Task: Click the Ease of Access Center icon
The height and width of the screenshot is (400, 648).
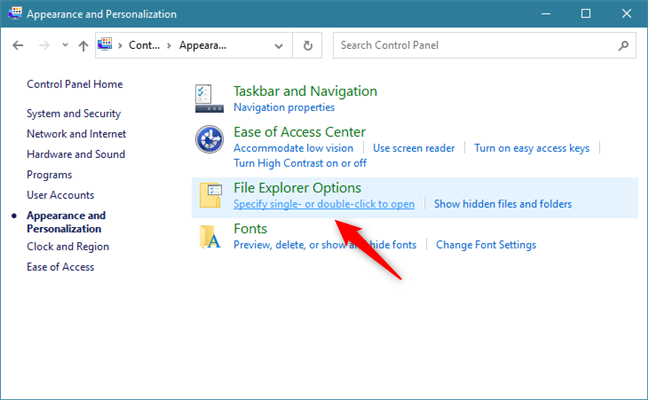Action: [x=210, y=139]
